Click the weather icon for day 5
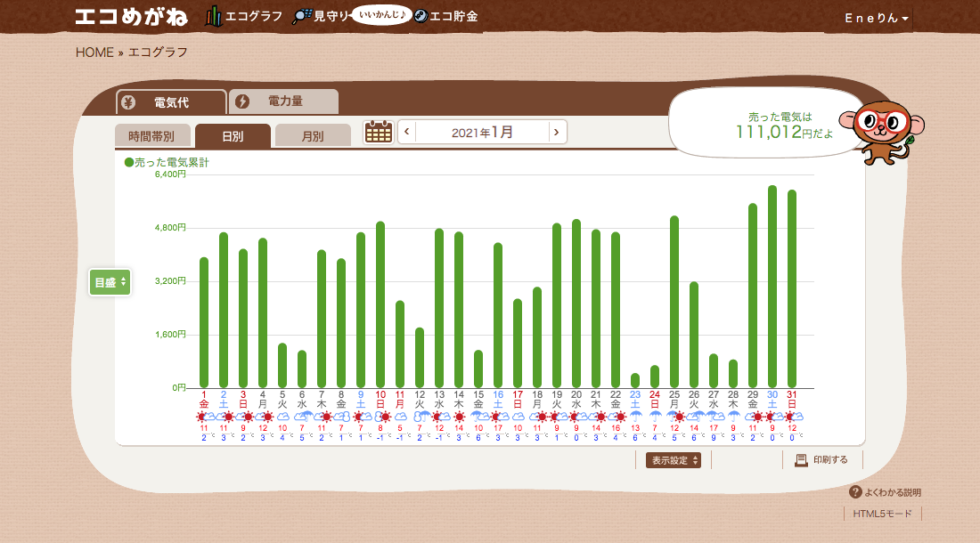Image resolution: width=980 pixels, height=543 pixels. (x=282, y=417)
